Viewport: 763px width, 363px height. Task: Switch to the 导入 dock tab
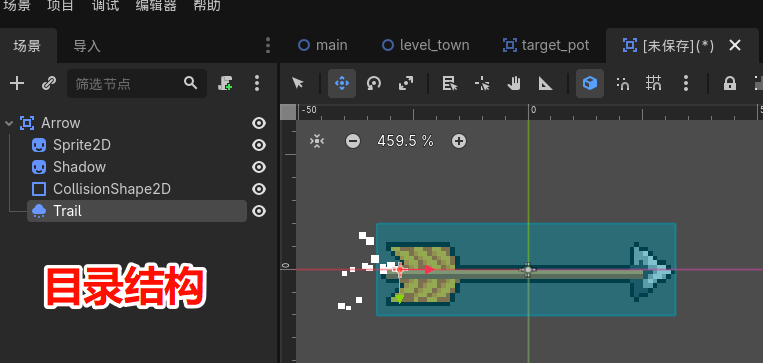point(87,46)
